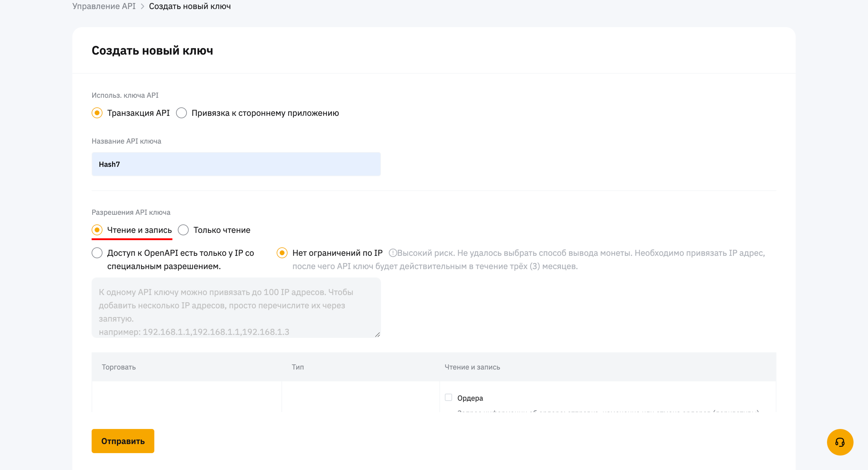Click the breadcrumb chevron separator arrow
868x470 pixels.
pyautogui.click(x=142, y=6)
